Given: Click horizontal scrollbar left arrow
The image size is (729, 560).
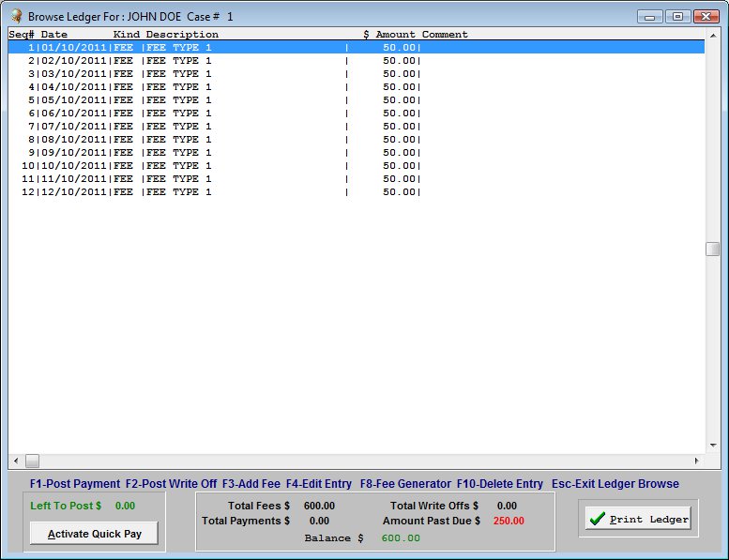Looking at the screenshot, I should click(x=16, y=461).
